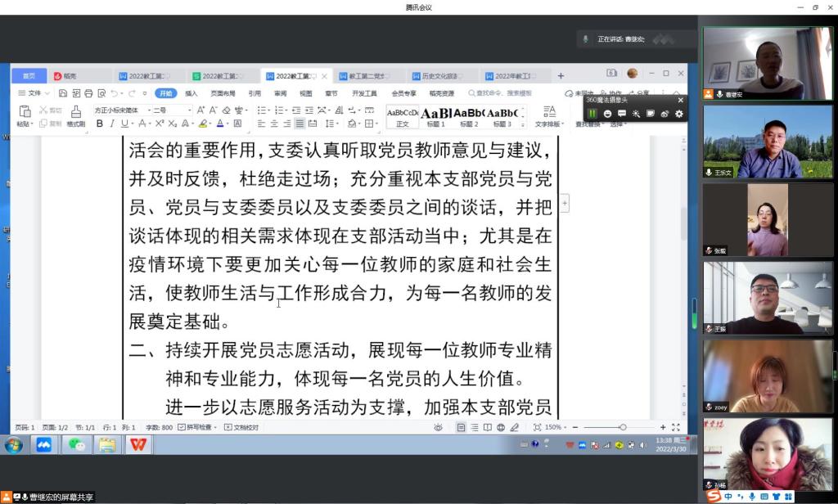Screen dimensions: 838x504
Task: Switch to page layout view mode
Action: click(462, 427)
